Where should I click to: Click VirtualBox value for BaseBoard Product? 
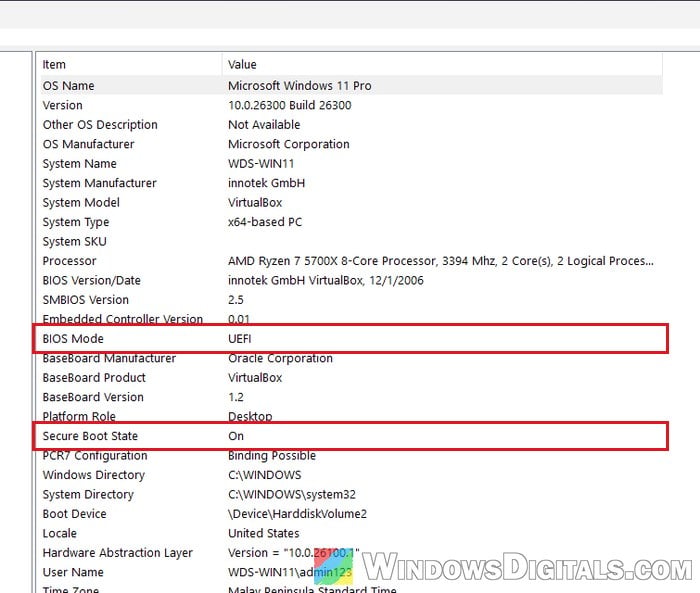255,378
